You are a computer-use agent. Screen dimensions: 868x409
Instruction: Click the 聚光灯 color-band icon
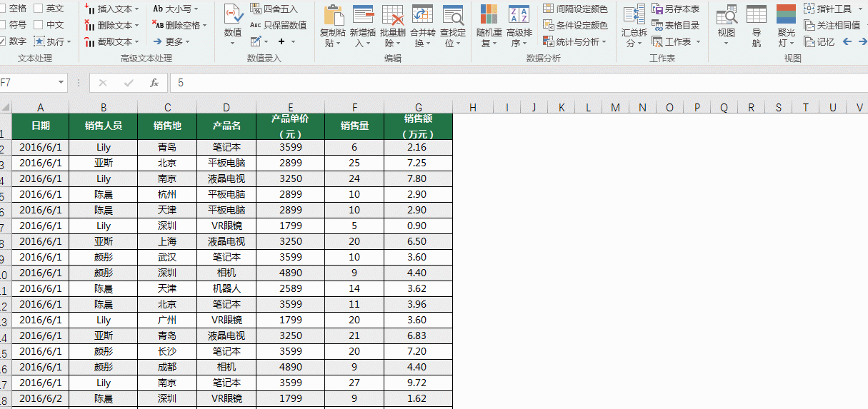[x=787, y=14]
